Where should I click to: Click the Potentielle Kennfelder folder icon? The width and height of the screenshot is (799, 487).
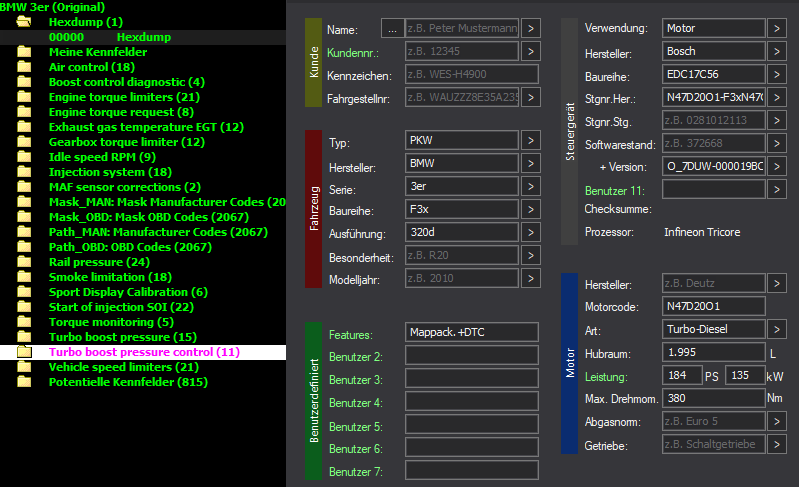click(x=24, y=382)
